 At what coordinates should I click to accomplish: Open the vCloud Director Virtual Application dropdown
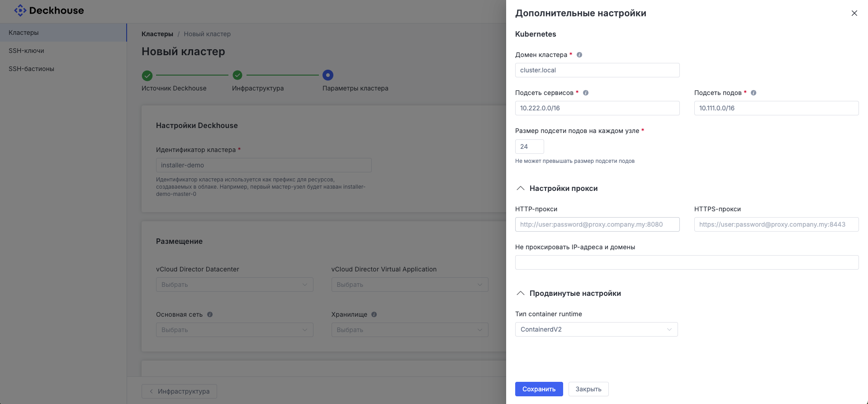(410, 285)
